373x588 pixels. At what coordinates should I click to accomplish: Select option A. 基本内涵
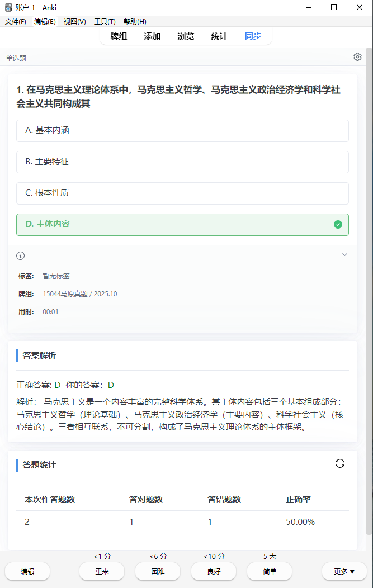pyautogui.click(x=182, y=130)
